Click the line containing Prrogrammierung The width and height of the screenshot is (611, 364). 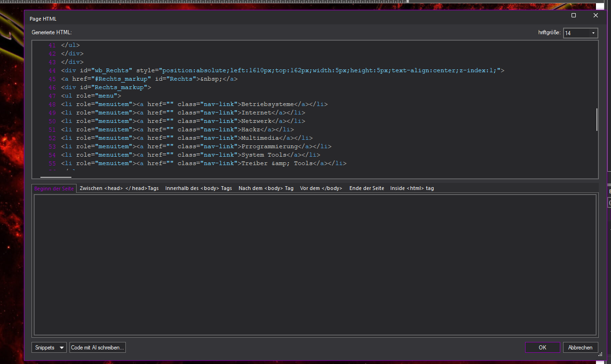coord(196,146)
